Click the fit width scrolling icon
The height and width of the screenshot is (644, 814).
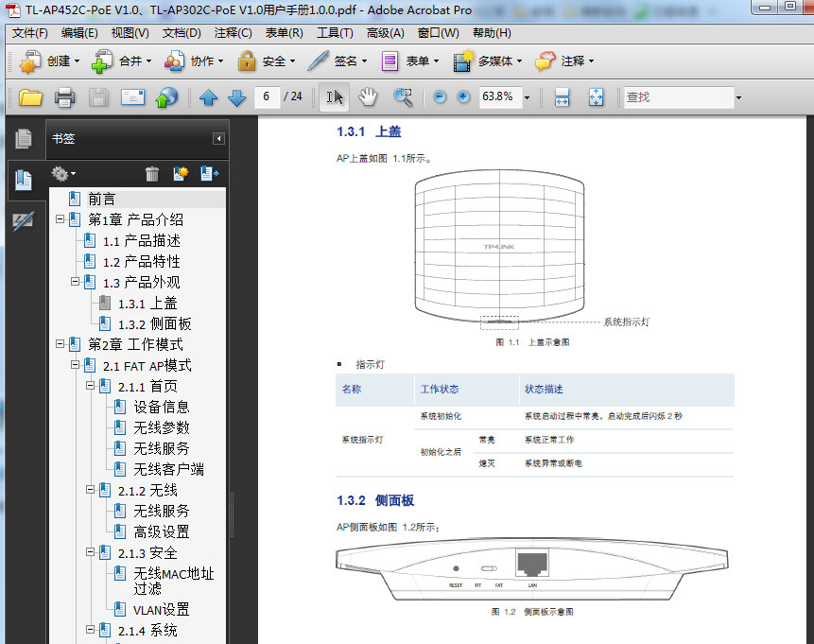coord(563,97)
